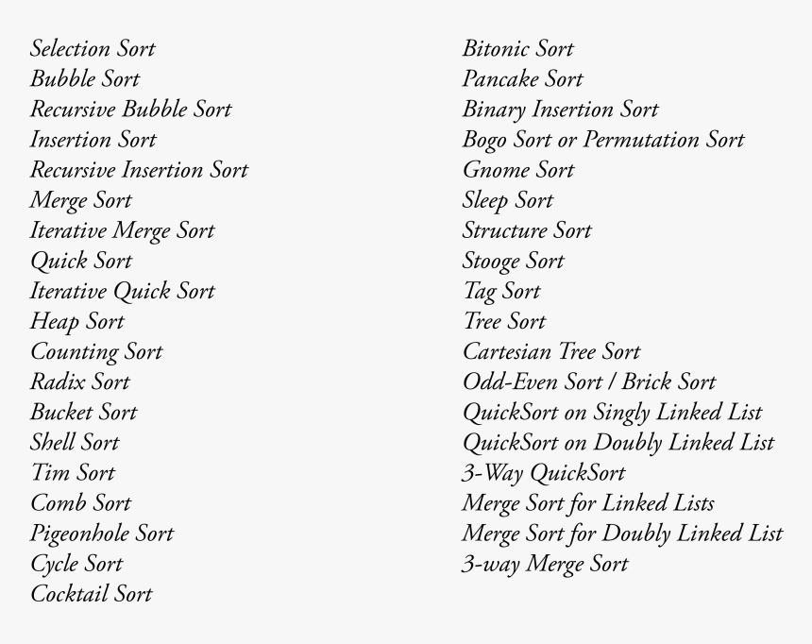Screen dimensions: 812x644
Task: Open Gnome Sort
Action: [518, 170]
